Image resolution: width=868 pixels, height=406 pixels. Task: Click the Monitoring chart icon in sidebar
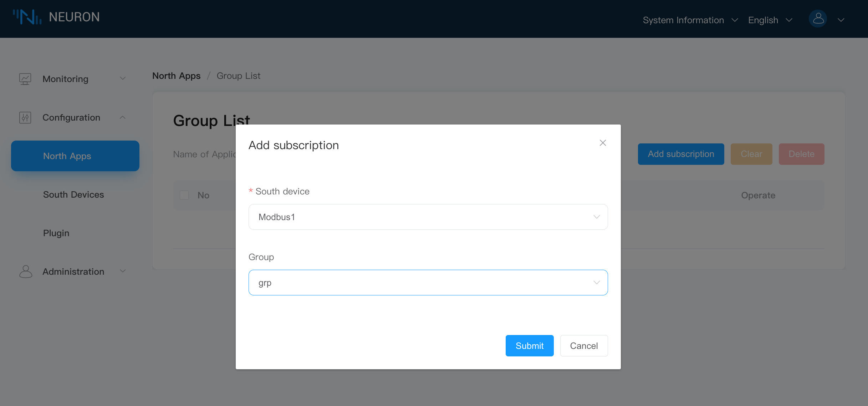25,79
